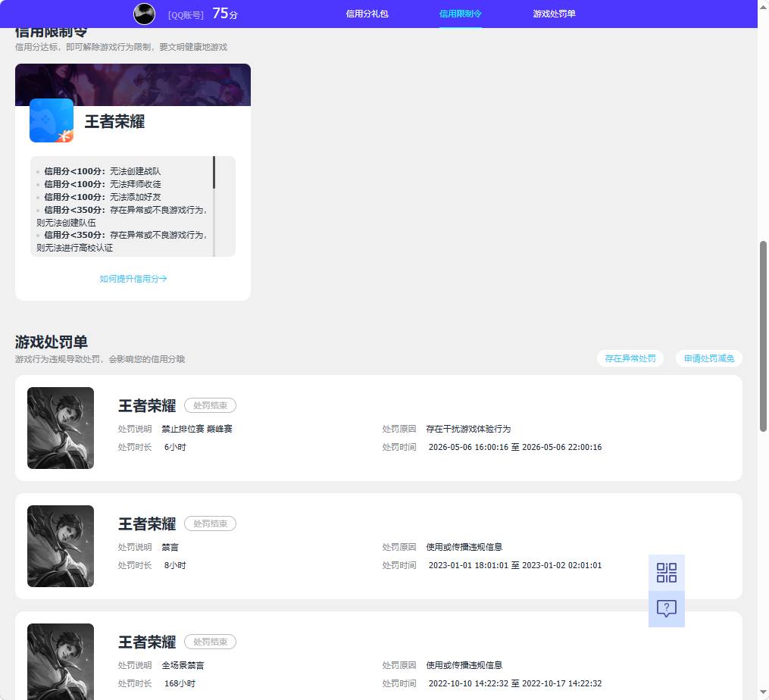Click the credit rules list scrollbar
769x700 pixels.
pyautogui.click(x=214, y=173)
